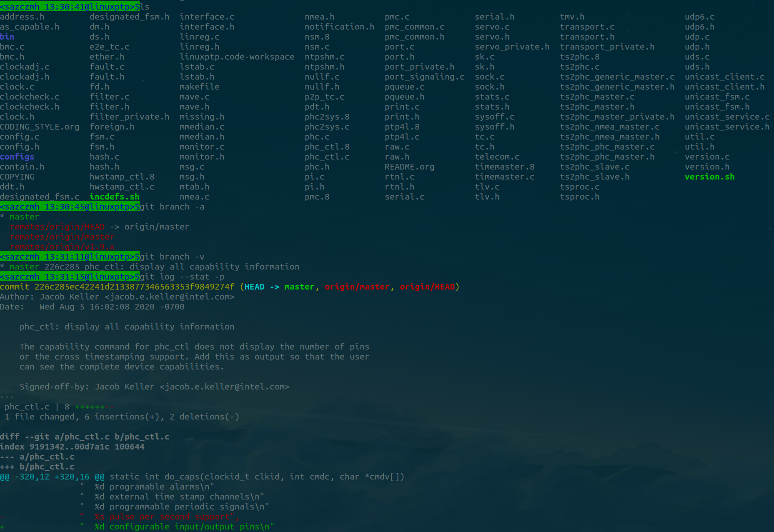The width and height of the screenshot is (774, 532).
Task: Click the current master branch marker
Action: pos(24,217)
